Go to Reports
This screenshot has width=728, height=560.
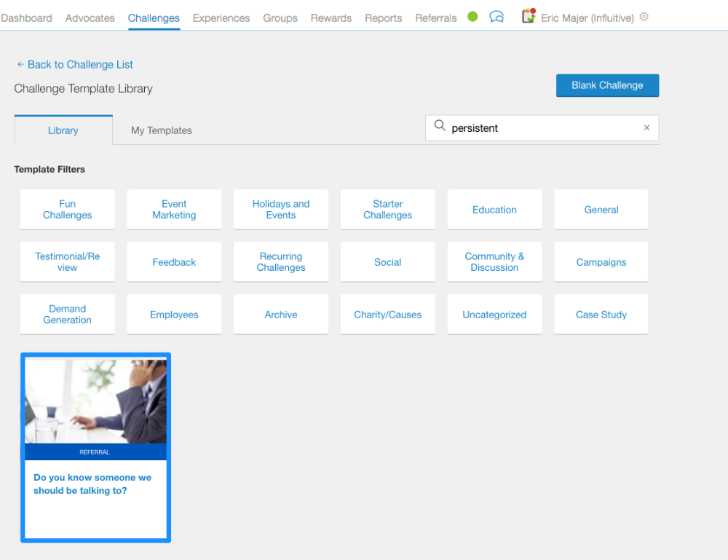click(x=384, y=18)
